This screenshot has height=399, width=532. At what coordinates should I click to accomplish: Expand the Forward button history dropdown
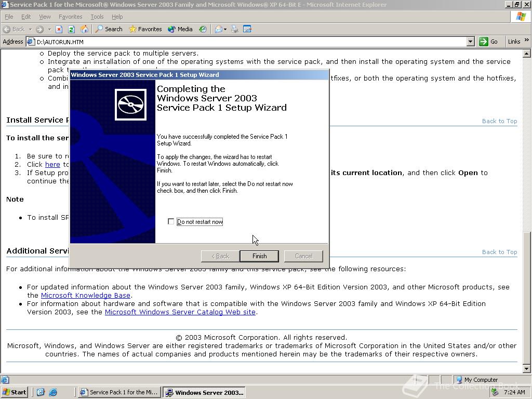coord(49,29)
